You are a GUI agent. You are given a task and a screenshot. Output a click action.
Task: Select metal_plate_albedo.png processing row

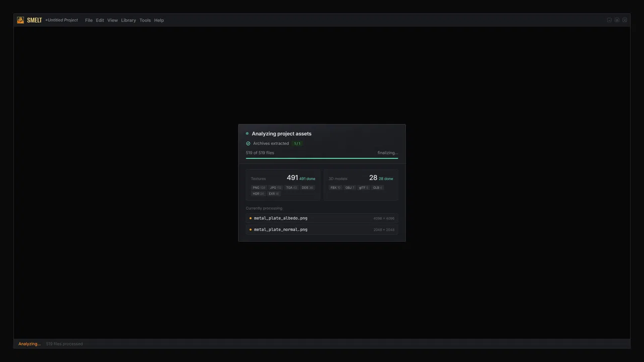click(322, 218)
